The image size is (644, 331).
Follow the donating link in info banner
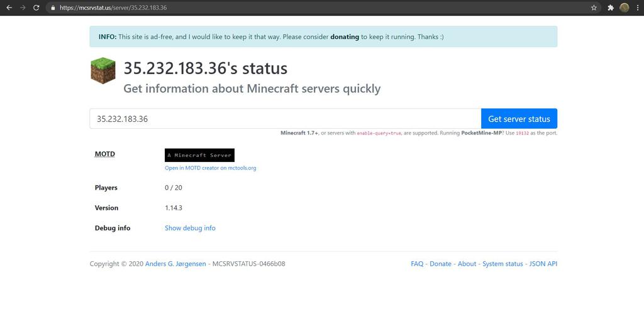click(x=345, y=37)
